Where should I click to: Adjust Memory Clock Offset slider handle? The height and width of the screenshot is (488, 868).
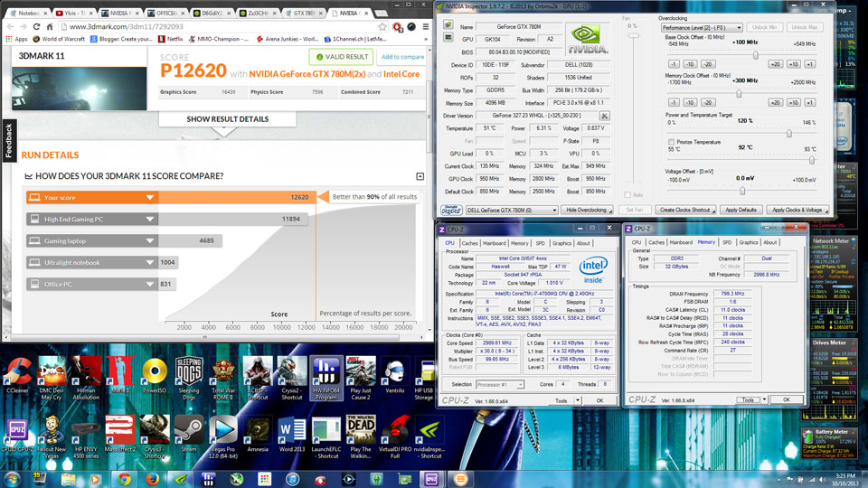pos(739,93)
